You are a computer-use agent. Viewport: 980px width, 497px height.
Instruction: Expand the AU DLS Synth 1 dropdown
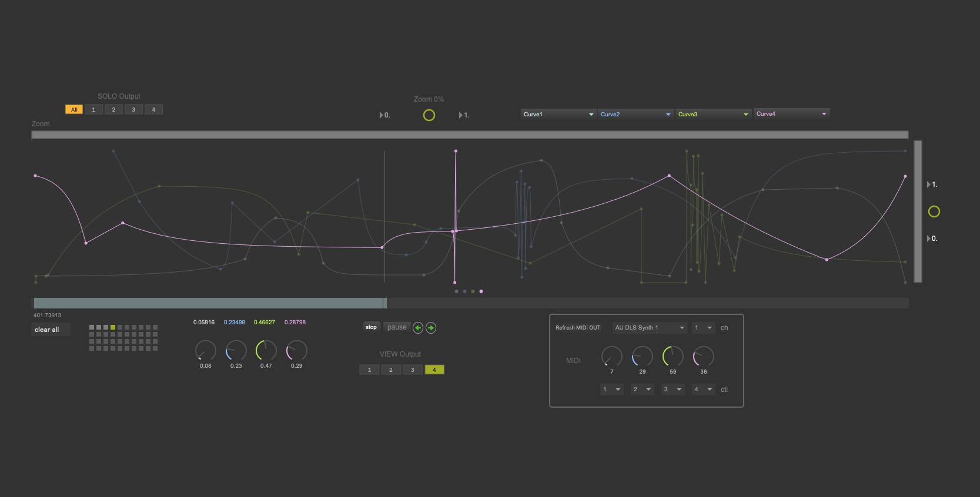coord(650,328)
